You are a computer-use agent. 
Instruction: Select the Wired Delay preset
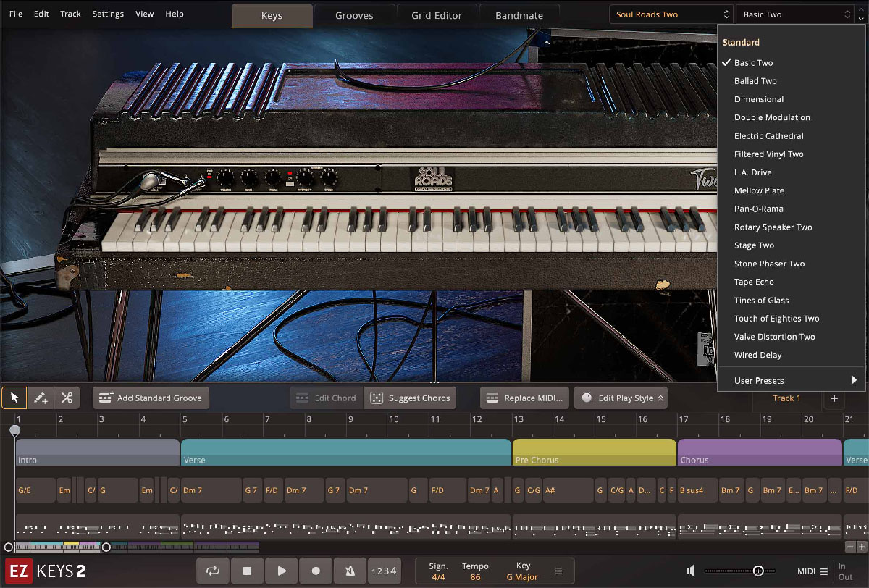point(792,356)
